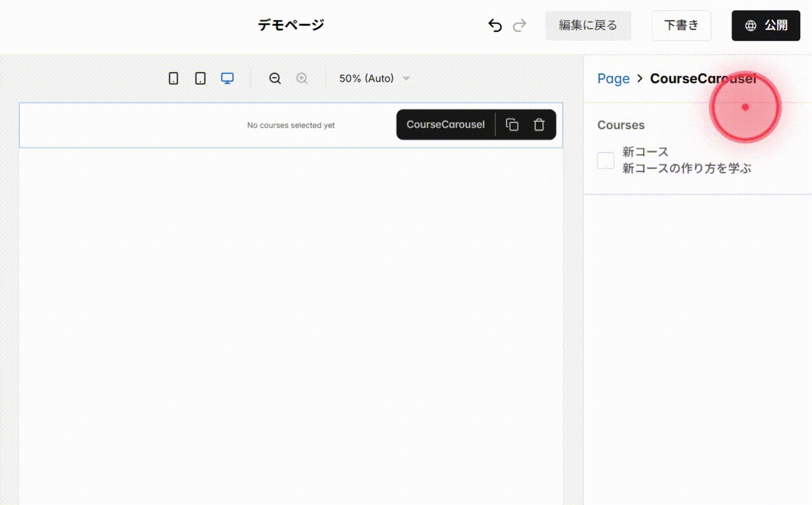The image size is (812, 505).
Task: Redo the last undone change
Action: coord(519,25)
